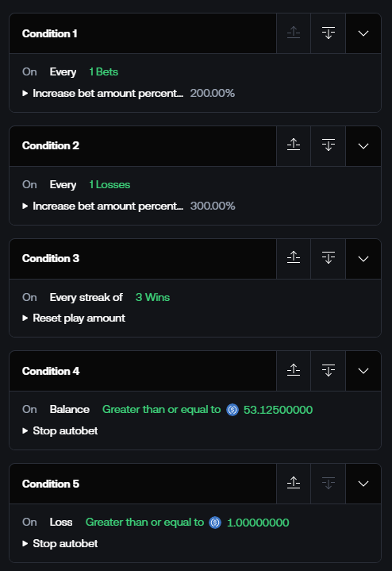Move Condition 3 up
This screenshot has width=392, height=571.
coord(294,259)
